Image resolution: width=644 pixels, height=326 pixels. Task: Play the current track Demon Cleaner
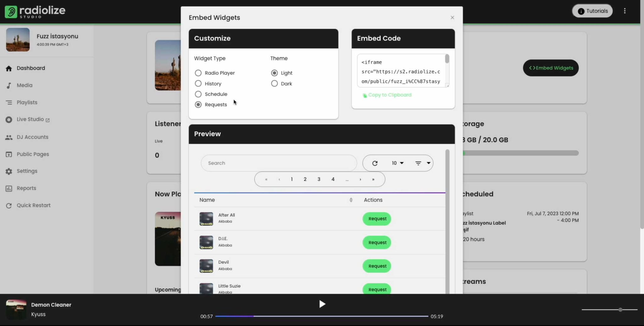322,304
